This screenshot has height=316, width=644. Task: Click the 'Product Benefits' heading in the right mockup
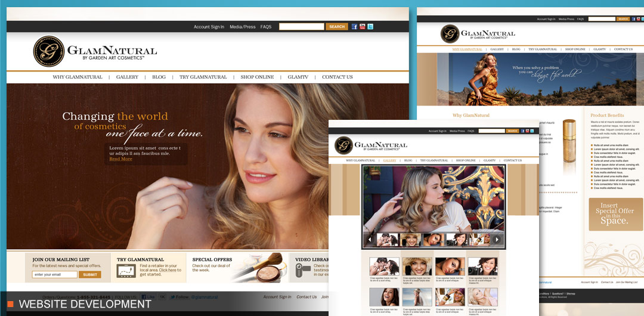pyautogui.click(x=607, y=116)
